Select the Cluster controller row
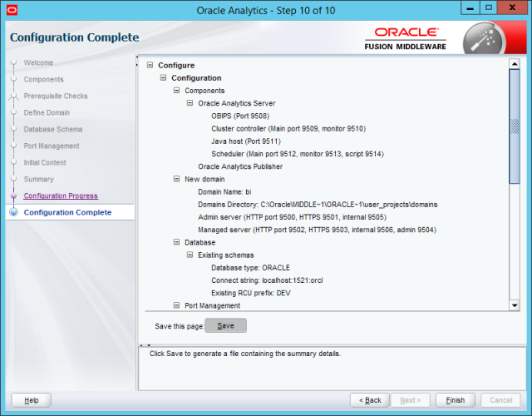The height and width of the screenshot is (416, 532). coord(288,128)
